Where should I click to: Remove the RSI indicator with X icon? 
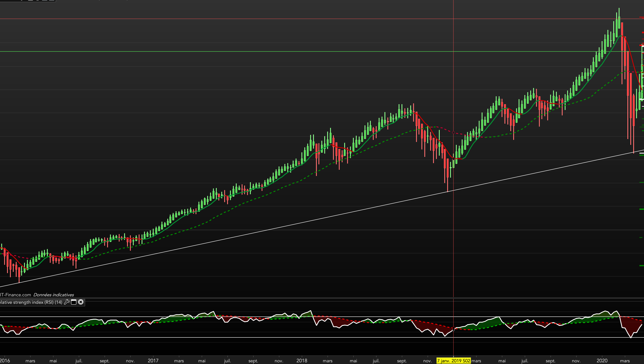[x=81, y=302]
